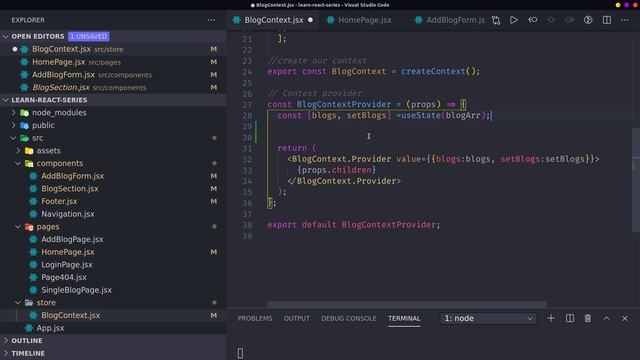640x360 pixels.
Task: Click React icon next to Footer.jsx
Action: 33,201
